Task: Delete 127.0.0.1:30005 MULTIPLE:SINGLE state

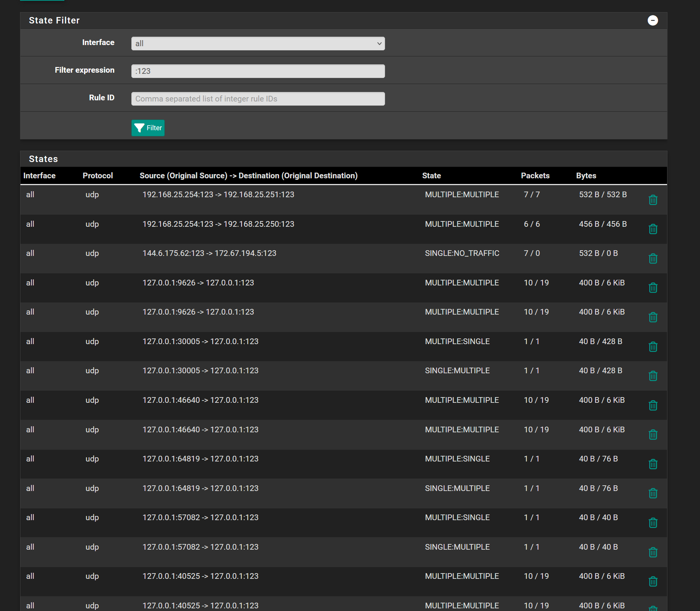Action: pos(653,346)
